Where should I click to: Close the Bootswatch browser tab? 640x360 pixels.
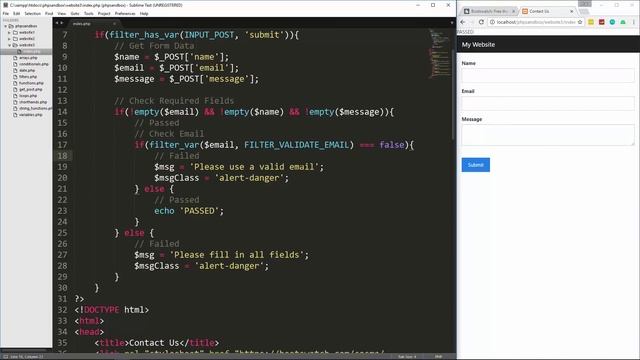click(x=513, y=11)
